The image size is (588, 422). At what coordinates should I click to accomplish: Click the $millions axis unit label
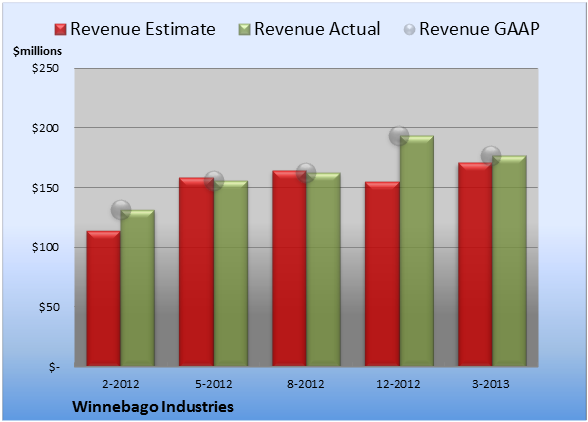37,51
